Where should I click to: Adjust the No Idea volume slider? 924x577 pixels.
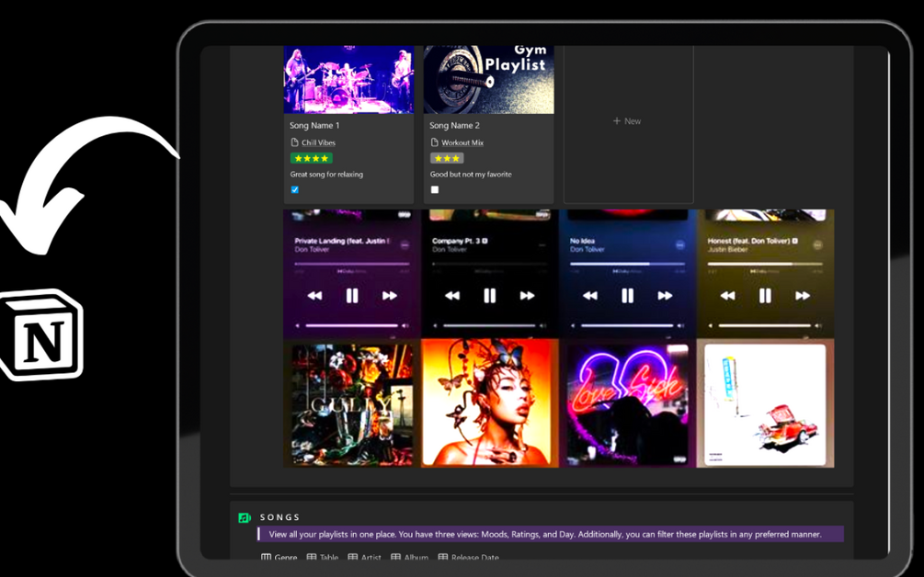click(x=627, y=325)
